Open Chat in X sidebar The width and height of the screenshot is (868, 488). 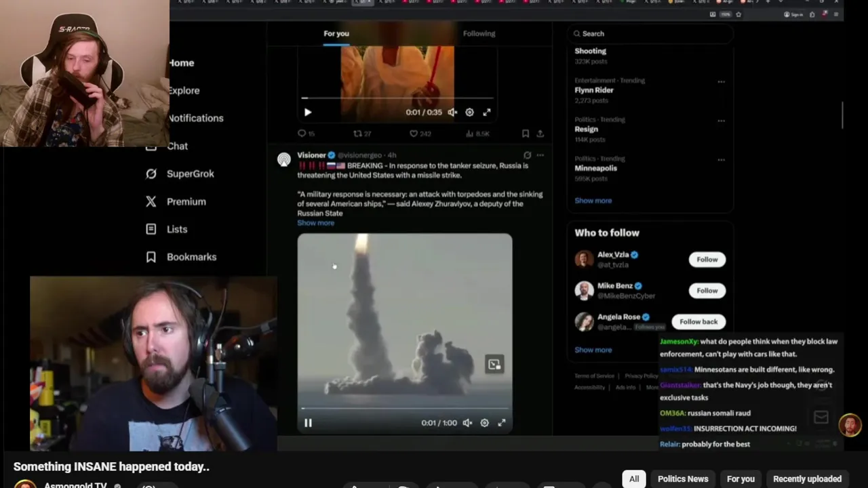point(177,146)
